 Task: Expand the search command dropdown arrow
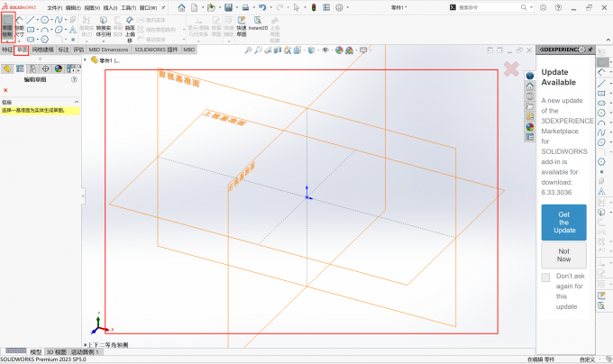pyautogui.click(x=531, y=7)
